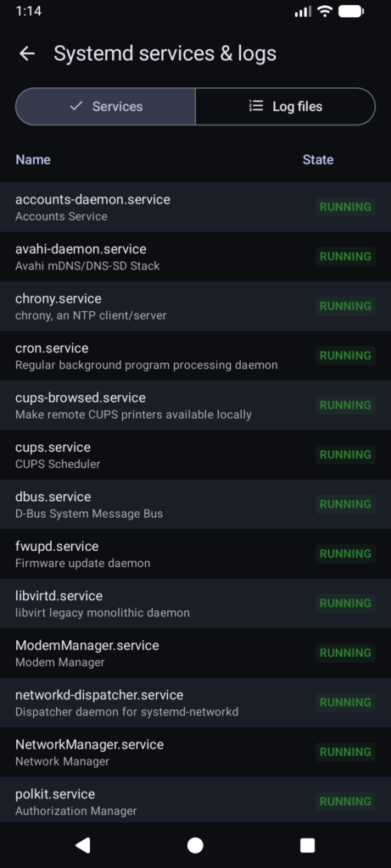Tap RUNNING badge for cups.service

point(345,454)
